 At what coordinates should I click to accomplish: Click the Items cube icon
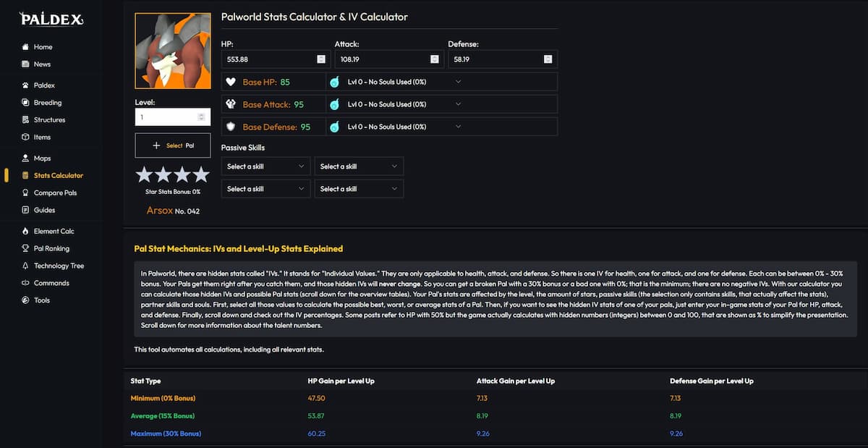pyautogui.click(x=25, y=138)
